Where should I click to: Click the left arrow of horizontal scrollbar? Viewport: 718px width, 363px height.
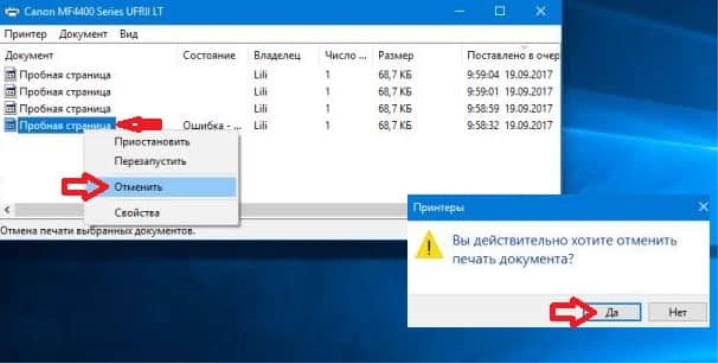tap(6, 210)
